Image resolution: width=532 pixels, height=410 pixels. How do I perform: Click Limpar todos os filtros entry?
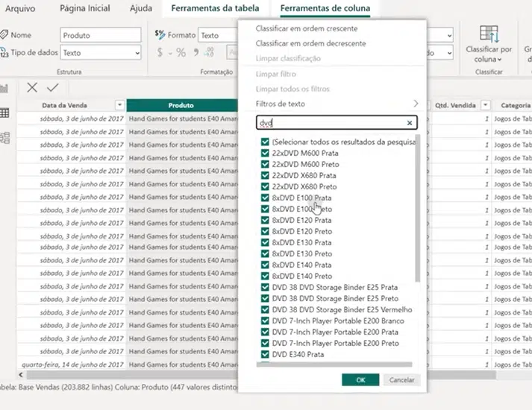pos(292,89)
